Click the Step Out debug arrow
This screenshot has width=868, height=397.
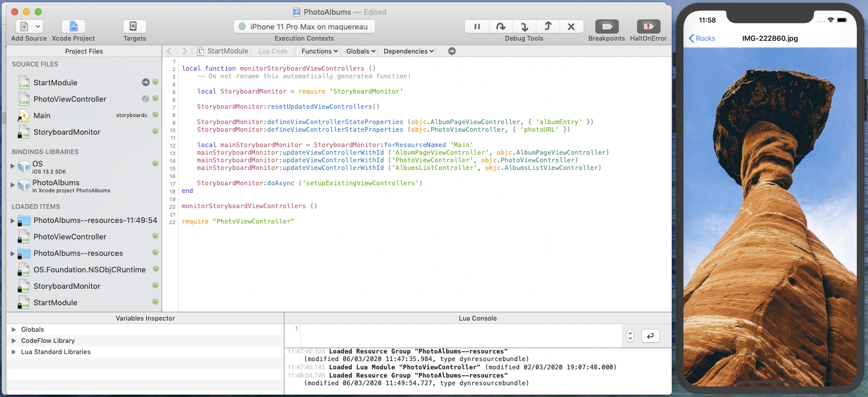pos(548,26)
